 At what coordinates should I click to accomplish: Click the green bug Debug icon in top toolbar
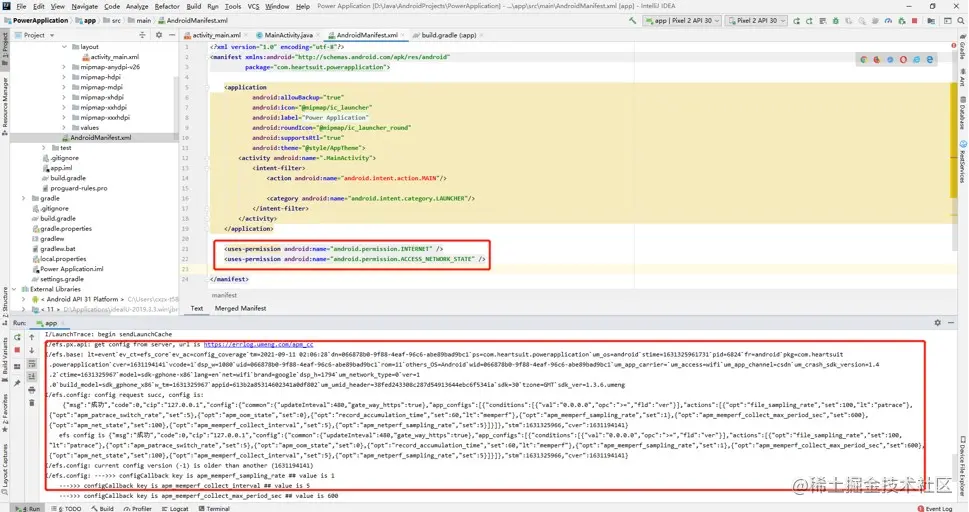coord(836,20)
